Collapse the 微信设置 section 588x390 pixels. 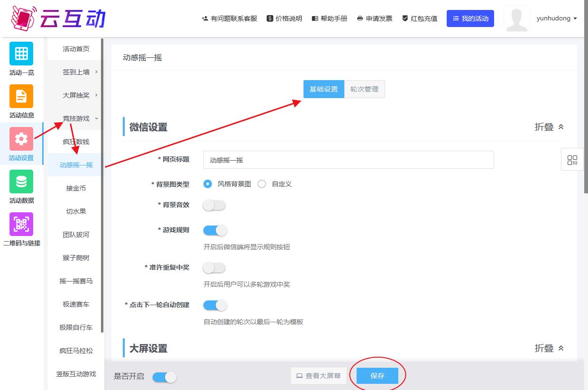[550, 127]
